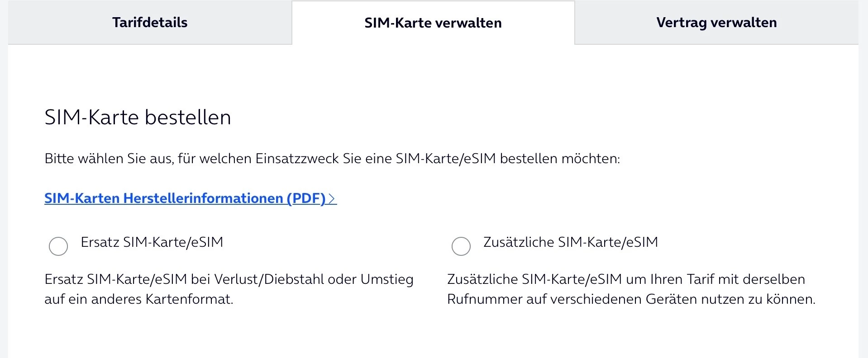Click the Zusätzliche SIM-Karte/eSIM option label
The height and width of the screenshot is (358, 868).
(571, 242)
